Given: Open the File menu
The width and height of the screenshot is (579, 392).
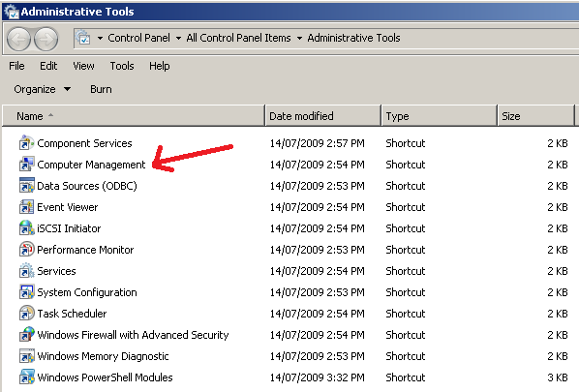Looking at the screenshot, I should 16,66.
